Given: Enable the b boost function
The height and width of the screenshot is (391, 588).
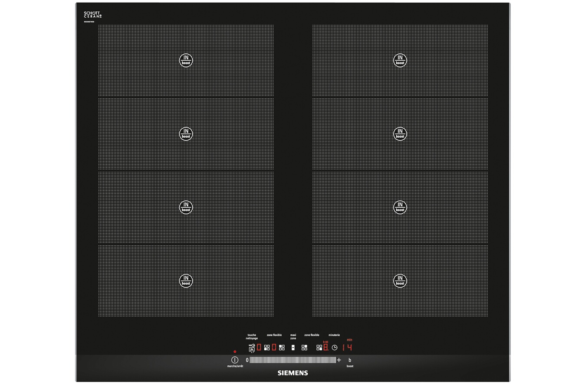Looking at the screenshot, I should click(350, 360).
